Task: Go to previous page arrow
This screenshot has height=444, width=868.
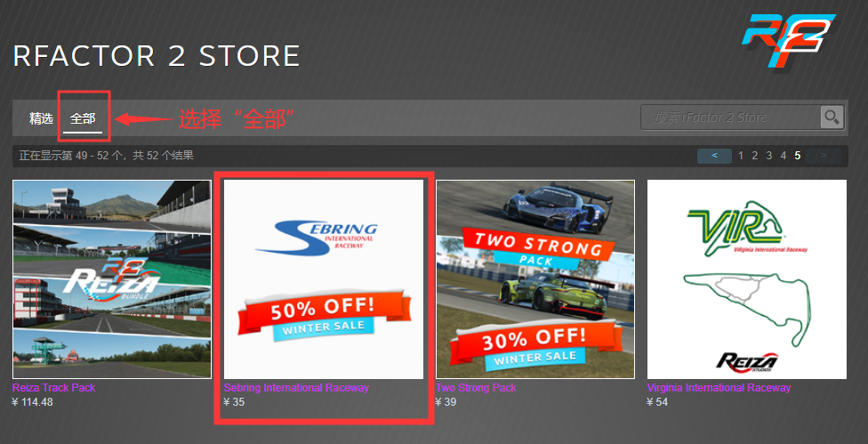Action: [x=714, y=156]
